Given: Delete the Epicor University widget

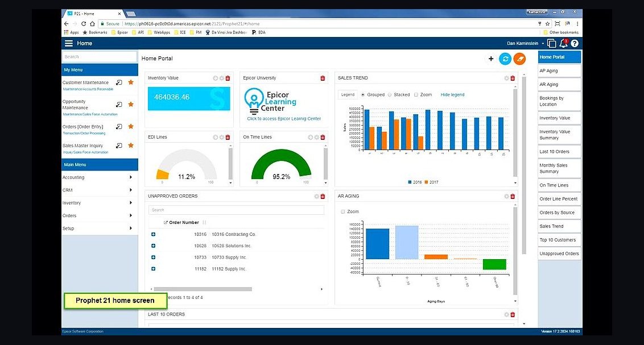Looking at the screenshot, I should click(x=323, y=78).
